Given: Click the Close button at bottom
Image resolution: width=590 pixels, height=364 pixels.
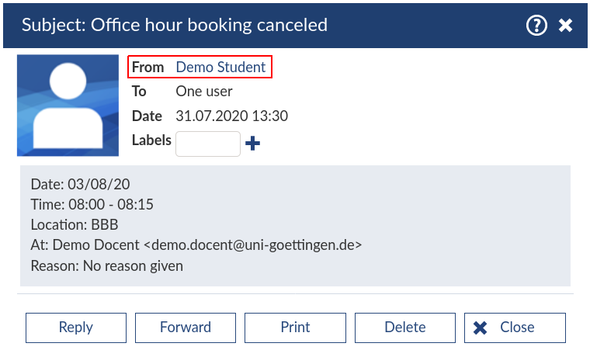Looking at the screenshot, I should [x=515, y=328].
